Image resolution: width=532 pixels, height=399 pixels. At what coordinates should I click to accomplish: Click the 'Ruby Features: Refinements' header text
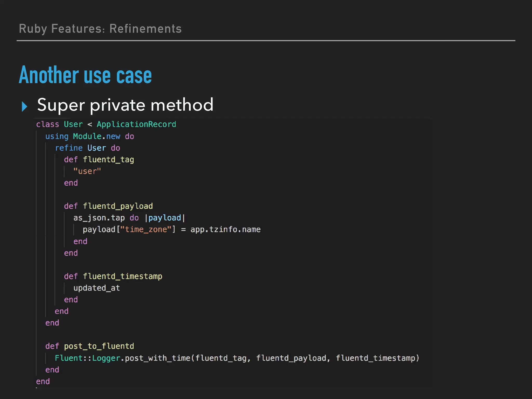100,29
